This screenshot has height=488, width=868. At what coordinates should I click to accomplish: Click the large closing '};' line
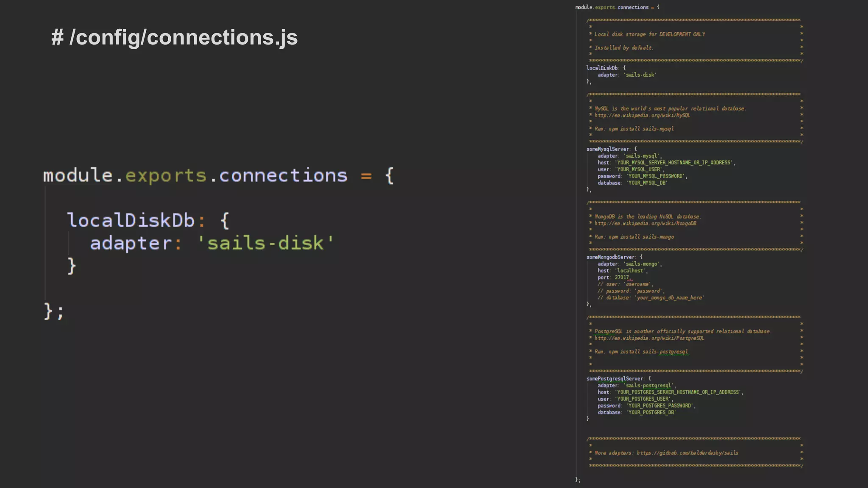pos(54,311)
